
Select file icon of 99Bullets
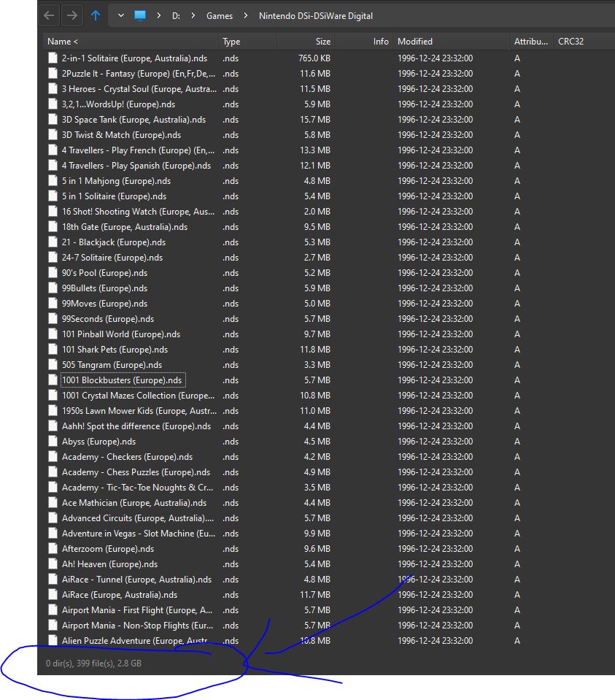pos(53,288)
